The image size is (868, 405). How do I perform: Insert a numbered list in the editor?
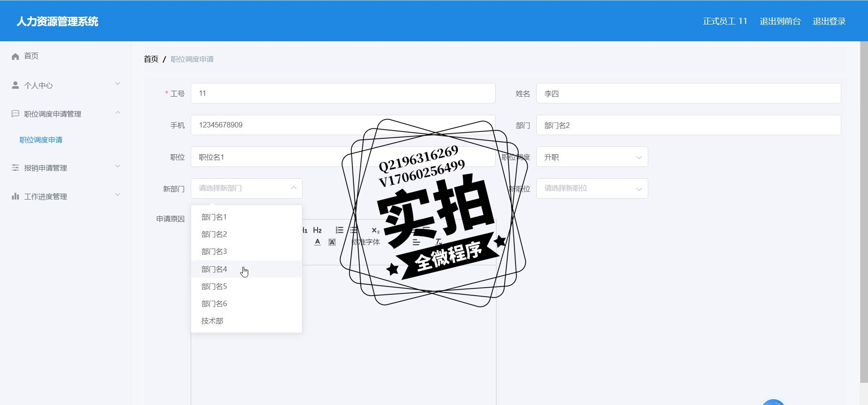339,230
